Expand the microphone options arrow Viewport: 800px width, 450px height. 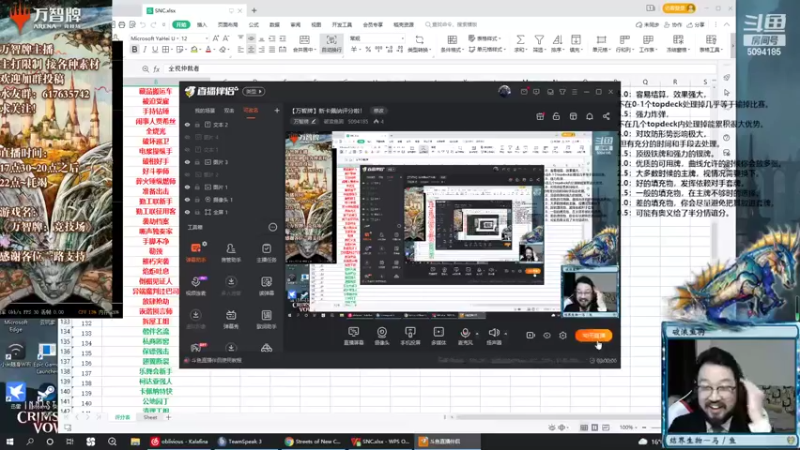point(477,334)
